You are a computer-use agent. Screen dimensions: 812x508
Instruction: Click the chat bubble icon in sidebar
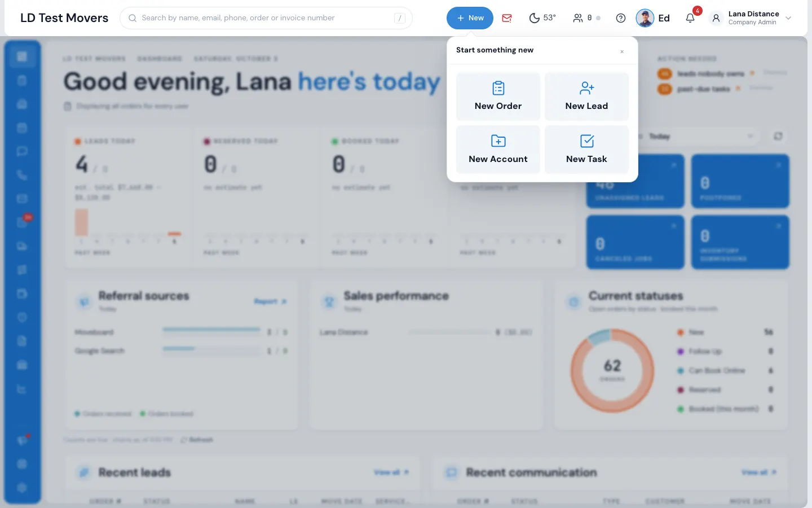pyautogui.click(x=22, y=151)
